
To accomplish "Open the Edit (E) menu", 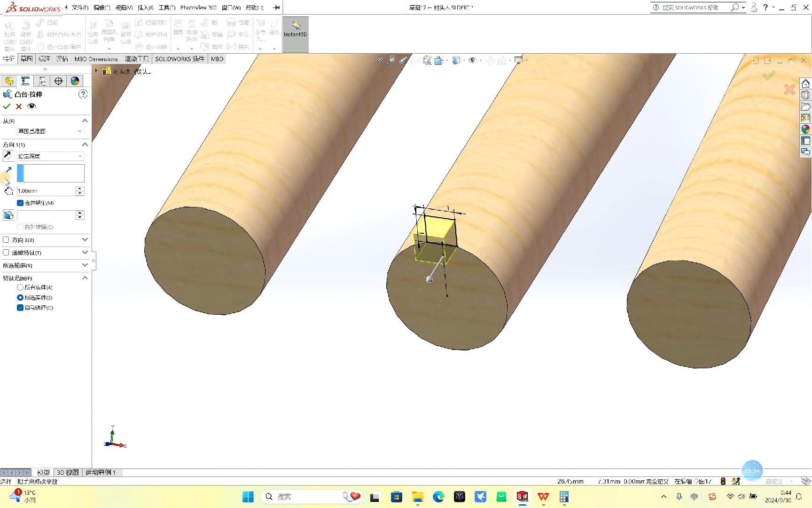I will 102,8.
